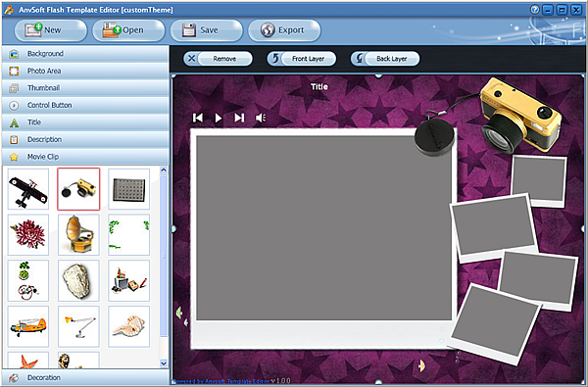The height and width of the screenshot is (387, 588).
Task: Click the New template button
Action: pos(51,30)
